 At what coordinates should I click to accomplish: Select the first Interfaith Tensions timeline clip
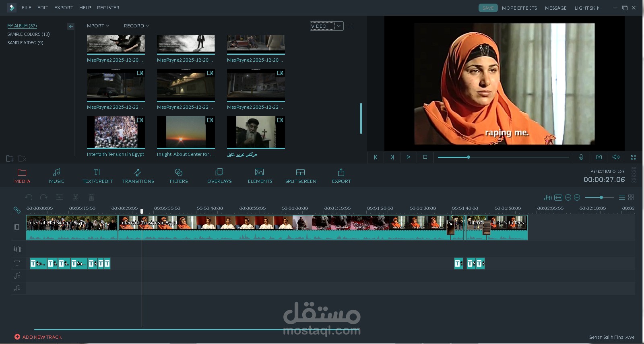72,228
